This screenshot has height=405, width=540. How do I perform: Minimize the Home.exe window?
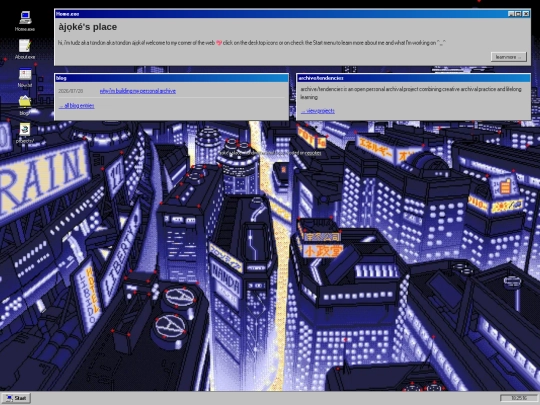pyautogui.click(x=511, y=14)
